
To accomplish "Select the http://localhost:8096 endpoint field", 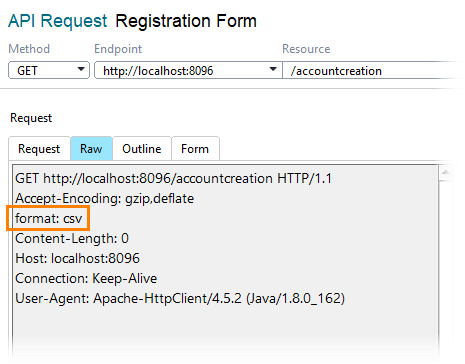I will coord(188,70).
